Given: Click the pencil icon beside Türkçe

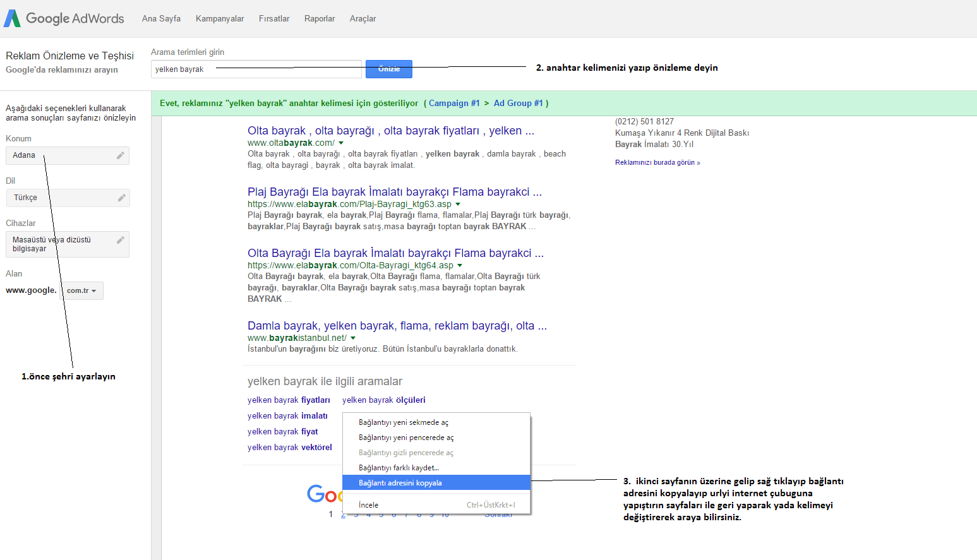Looking at the screenshot, I should coord(122,198).
